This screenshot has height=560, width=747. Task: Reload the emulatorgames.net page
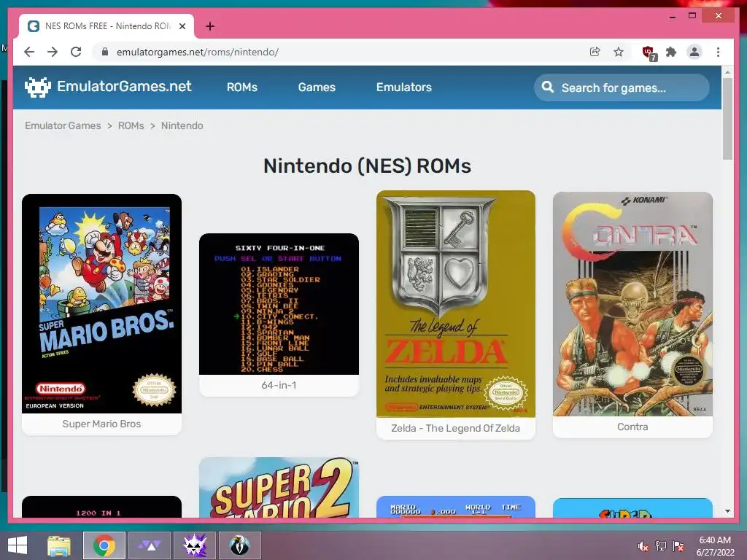[x=76, y=52]
